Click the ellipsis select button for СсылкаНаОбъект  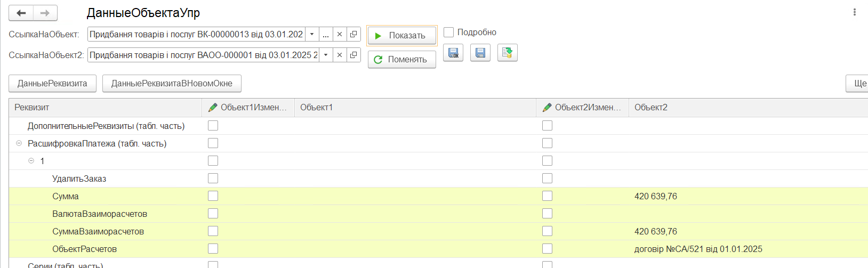click(326, 34)
